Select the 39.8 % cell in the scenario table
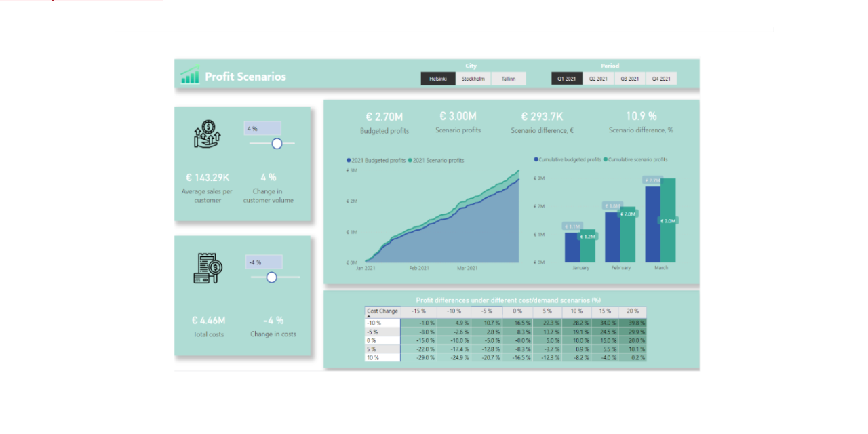The height and width of the screenshot is (434, 868). pyautogui.click(x=636, y=323)
